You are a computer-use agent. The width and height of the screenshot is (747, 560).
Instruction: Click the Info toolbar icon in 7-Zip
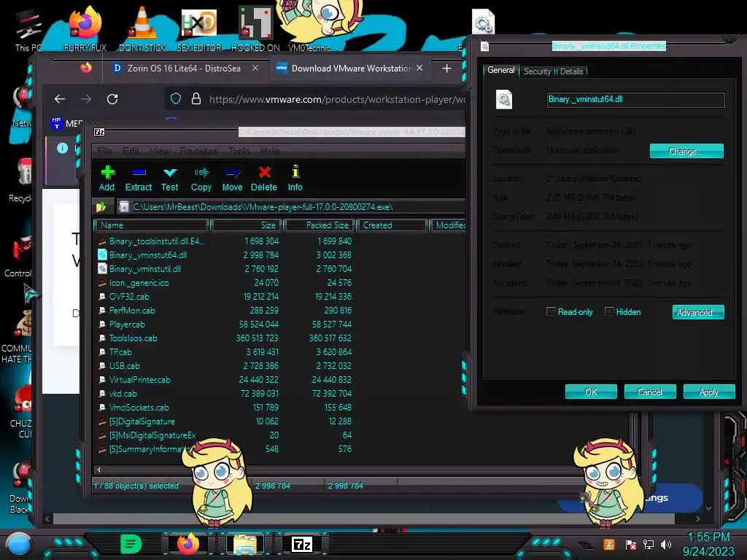tap(295, 179)
